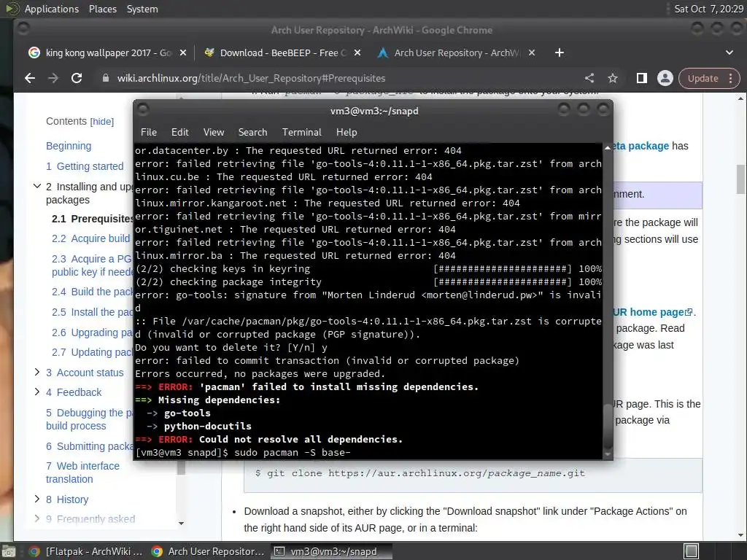
Task: Close the king kong wallpaper tab
Action: tap(183, 52)
